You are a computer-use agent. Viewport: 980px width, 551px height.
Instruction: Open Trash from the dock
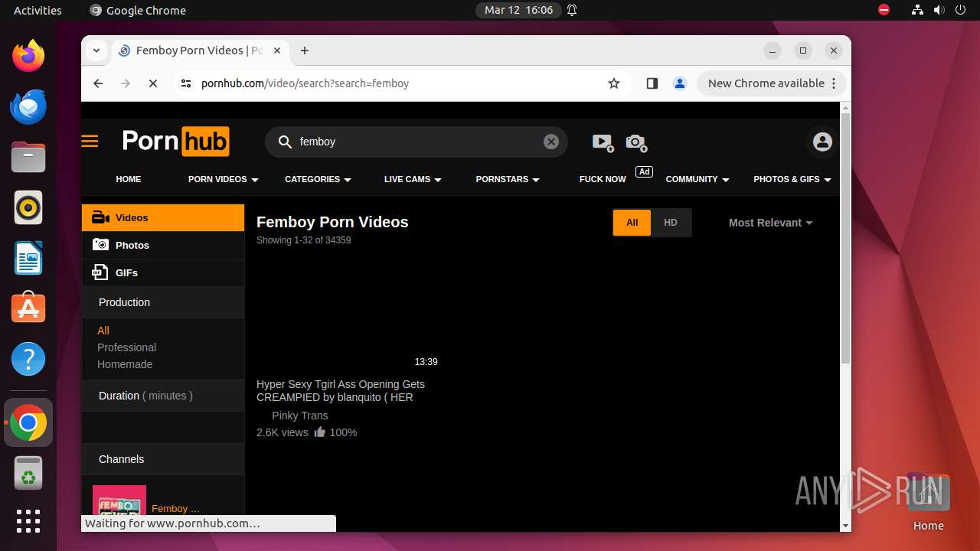click(28, 474)
